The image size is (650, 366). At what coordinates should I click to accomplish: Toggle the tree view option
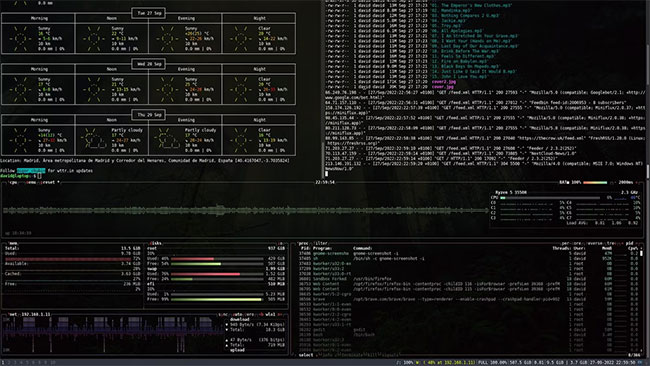611,243
